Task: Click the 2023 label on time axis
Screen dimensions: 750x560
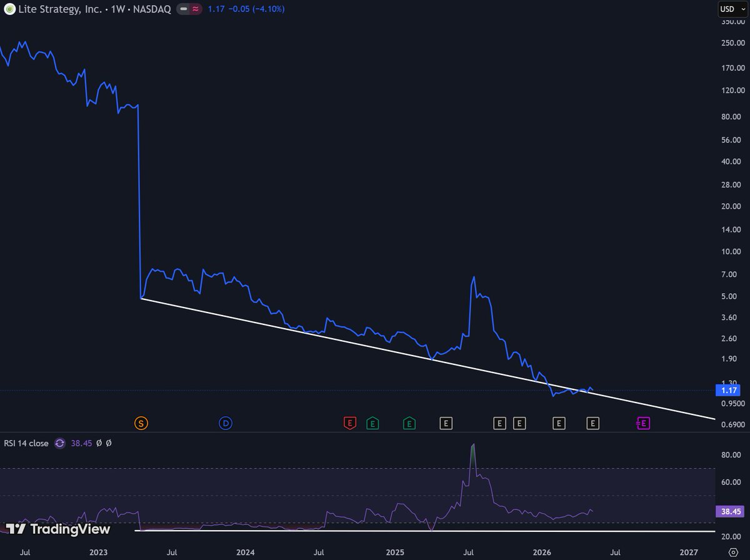Action: pyautogui.click(x=99, y=552)
